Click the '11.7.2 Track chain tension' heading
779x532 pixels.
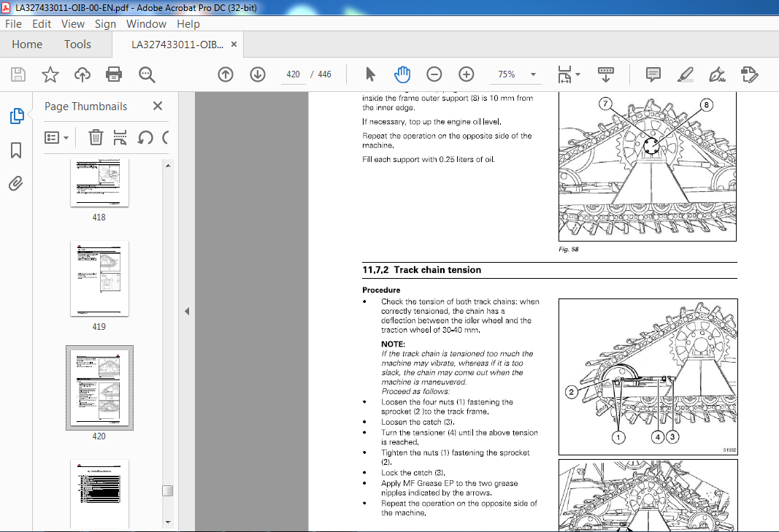422,270
